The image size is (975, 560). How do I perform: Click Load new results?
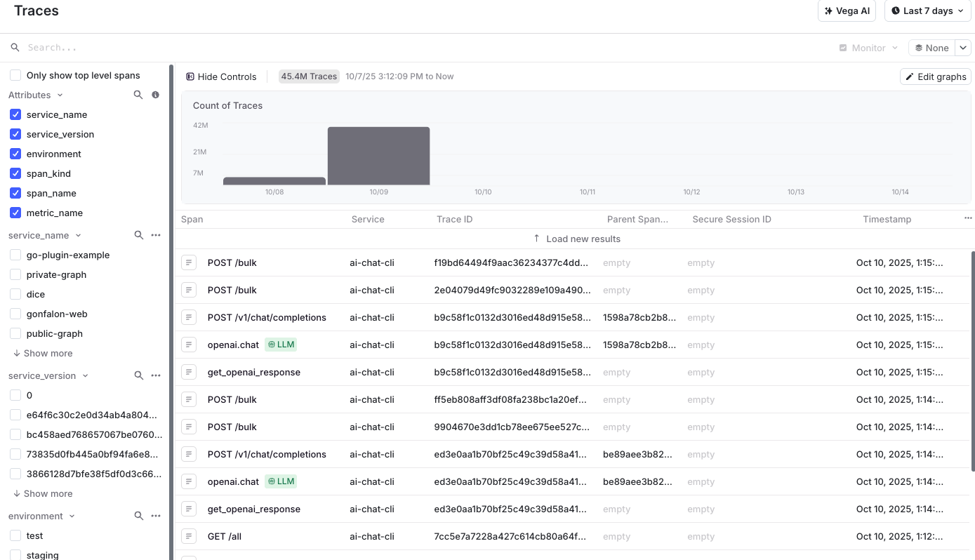577,239
